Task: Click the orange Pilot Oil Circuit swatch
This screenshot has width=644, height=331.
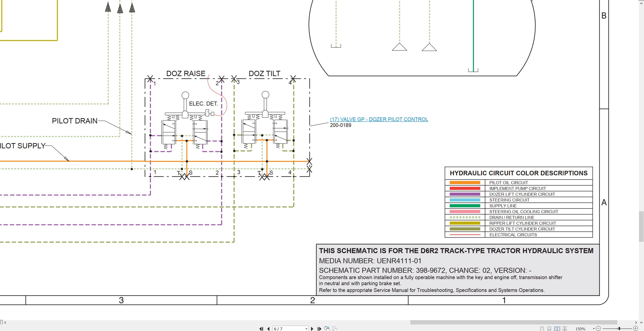Action: (x=465, y=183)
